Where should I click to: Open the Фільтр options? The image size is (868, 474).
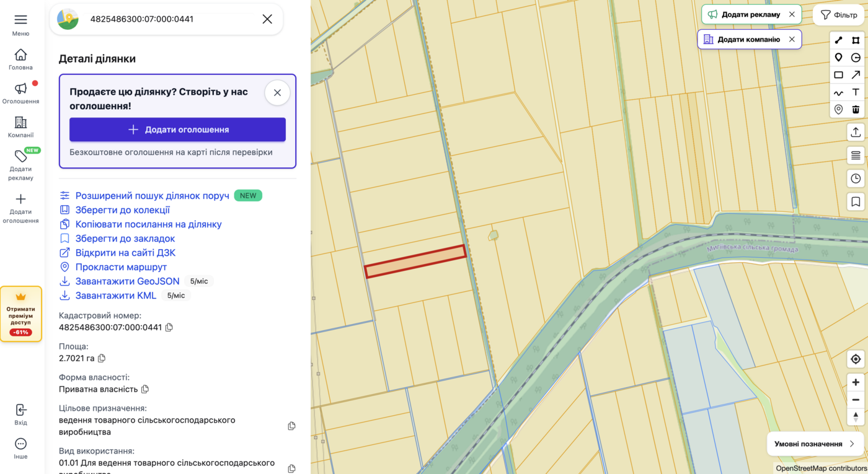[x=838, y=15]
